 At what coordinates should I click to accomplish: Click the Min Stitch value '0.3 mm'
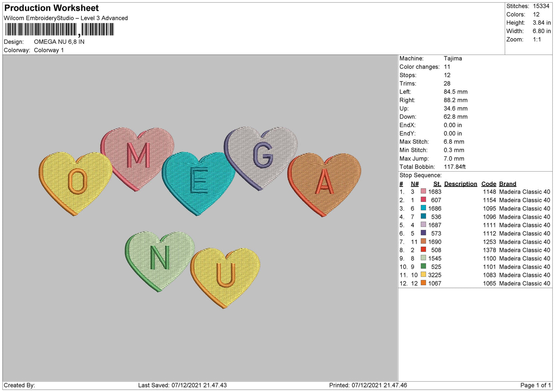[454, 150]
